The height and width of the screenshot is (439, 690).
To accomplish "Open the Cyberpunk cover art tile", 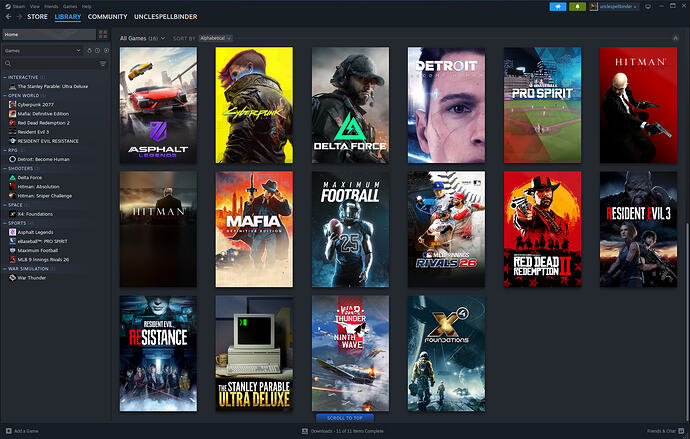I will [x=254, y=105].
